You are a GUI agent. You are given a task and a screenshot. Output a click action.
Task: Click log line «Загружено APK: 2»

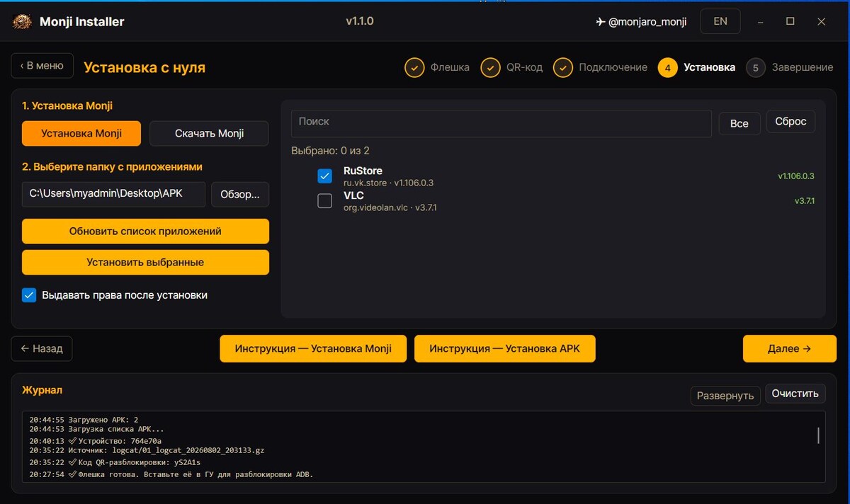coord(84,420)
